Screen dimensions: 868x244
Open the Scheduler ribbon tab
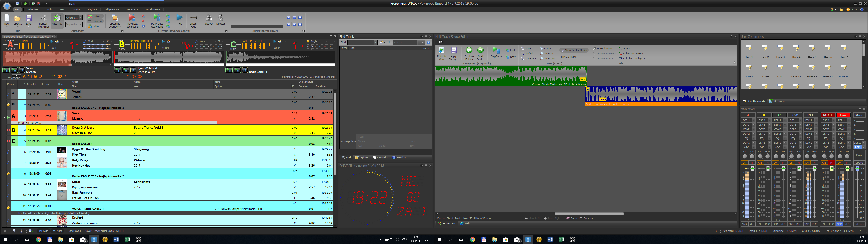coord(33,9)
